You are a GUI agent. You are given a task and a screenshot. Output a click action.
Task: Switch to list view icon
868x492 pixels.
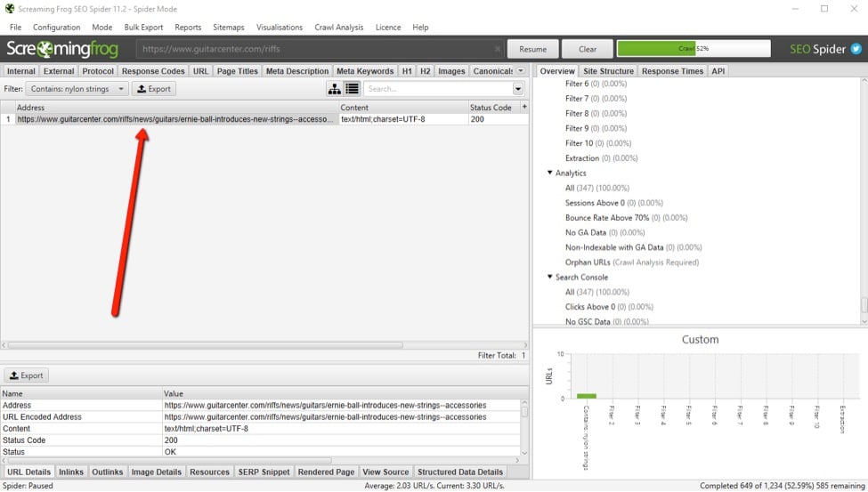tap(352, 89)
